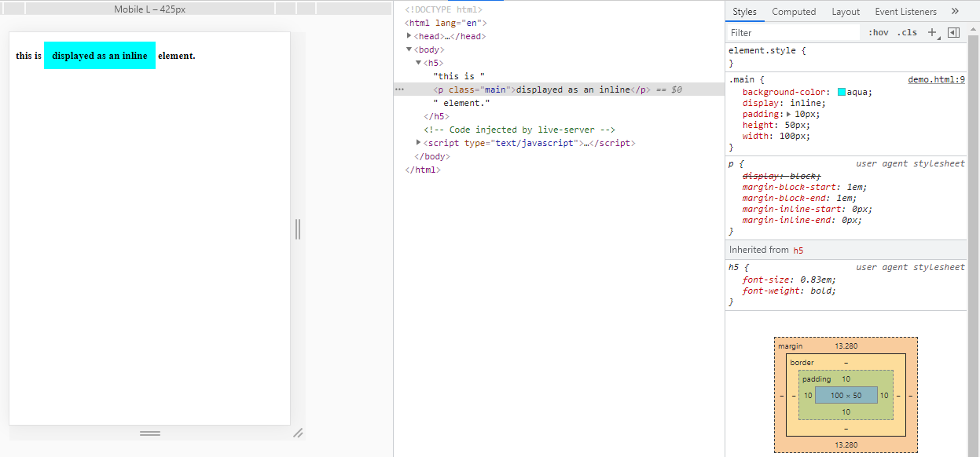Viewport: 980px width, 457px height.
Task: Toggle the computed styles sidebar icon
Action: (953, 33)
